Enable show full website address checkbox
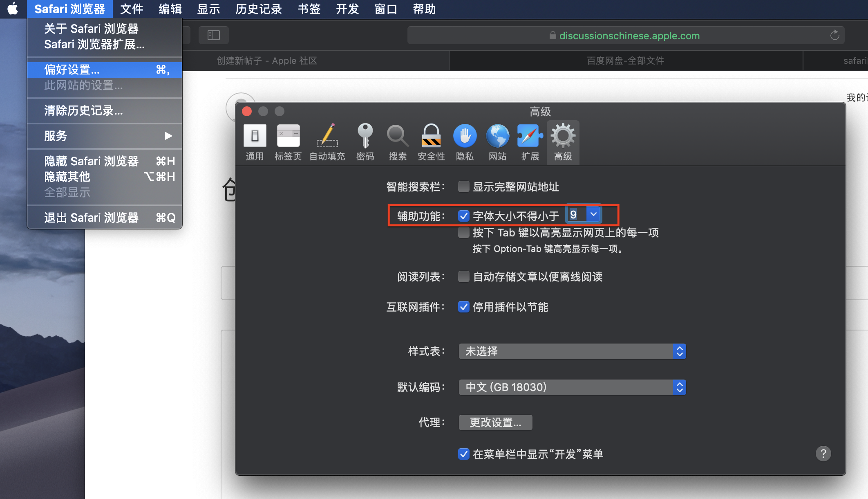The height and width of the screenshot is (499, 868). pos(463,187)
